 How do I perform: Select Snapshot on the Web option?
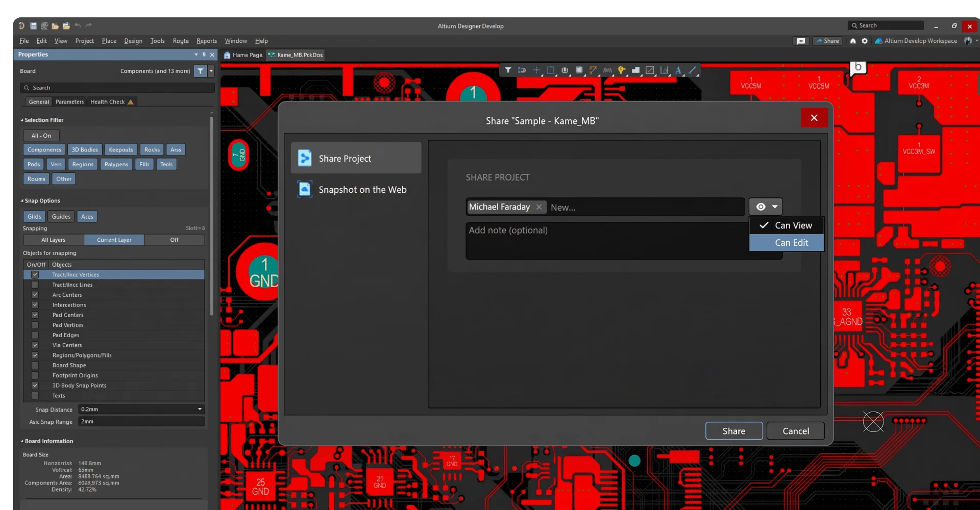coord(356,190)
